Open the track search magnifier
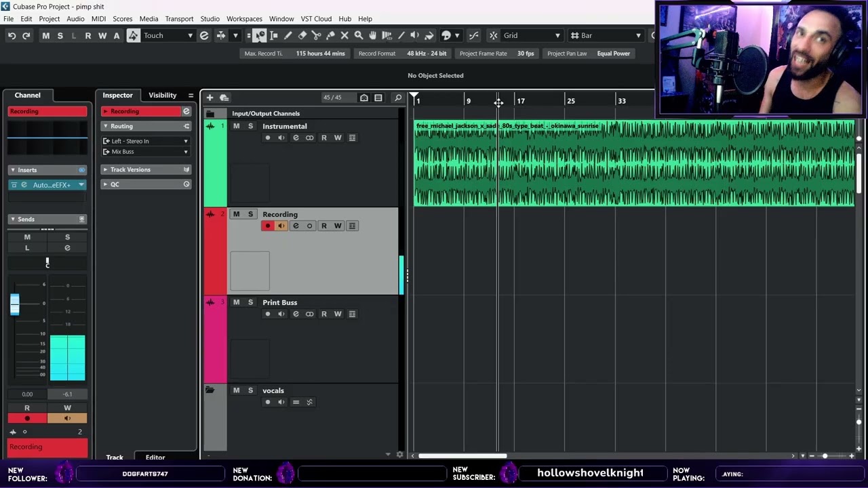 coord(398,98)
